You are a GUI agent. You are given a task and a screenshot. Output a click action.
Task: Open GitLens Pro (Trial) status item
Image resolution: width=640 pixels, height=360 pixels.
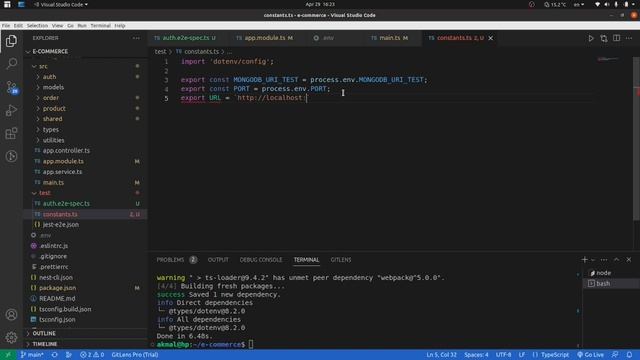135,355
